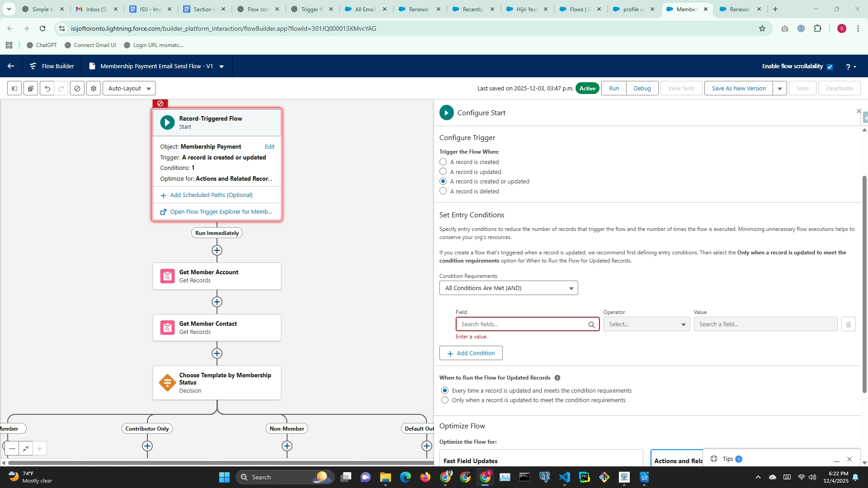The width and height of the screenshot is (868, 488).
Task: Select 'A record is deleted' radio option
Action: [443, 191]
